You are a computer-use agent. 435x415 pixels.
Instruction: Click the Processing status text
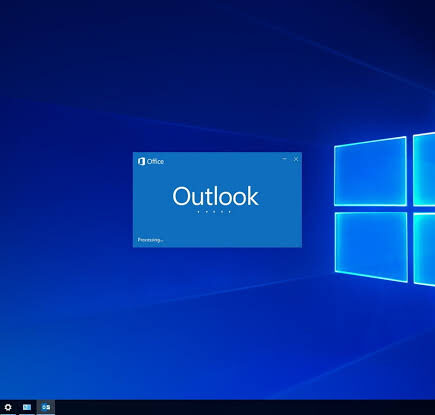150,240
